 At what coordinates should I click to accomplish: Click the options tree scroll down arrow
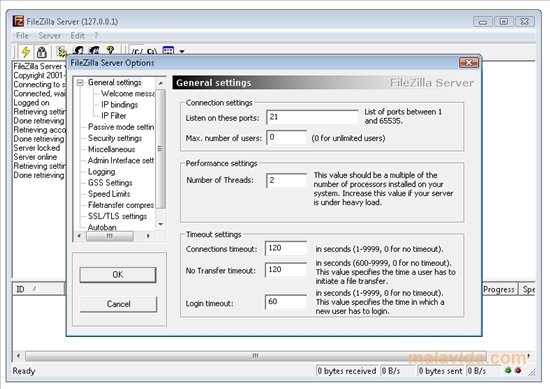click(161, 224)
